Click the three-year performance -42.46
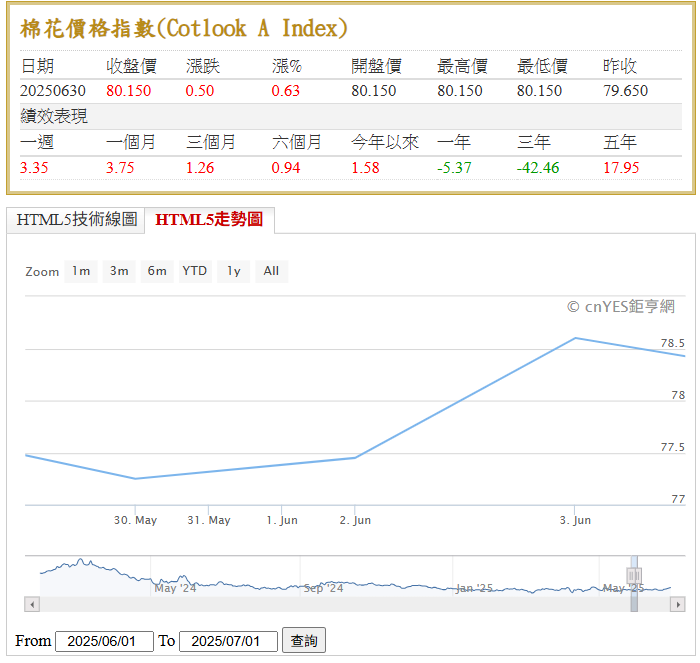Image resolution: width=700 pixels, height=663 pixels. coord(538,168)
